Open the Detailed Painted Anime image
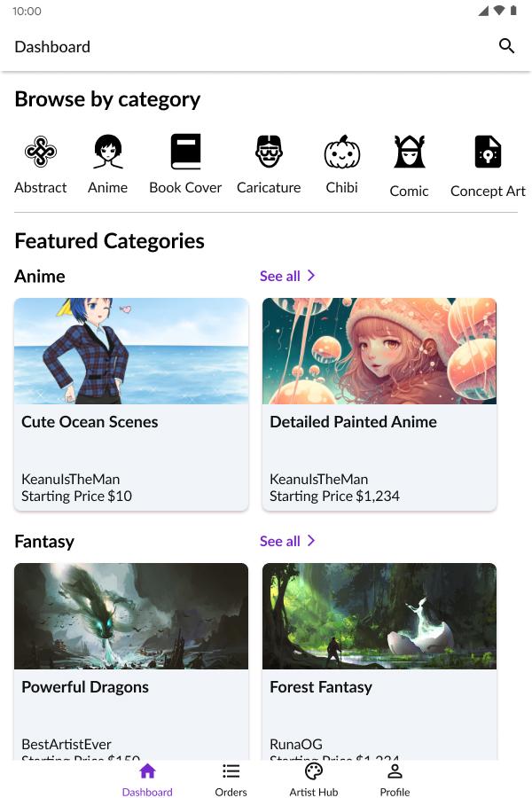The image size is (532, 798). coord(379,351)
